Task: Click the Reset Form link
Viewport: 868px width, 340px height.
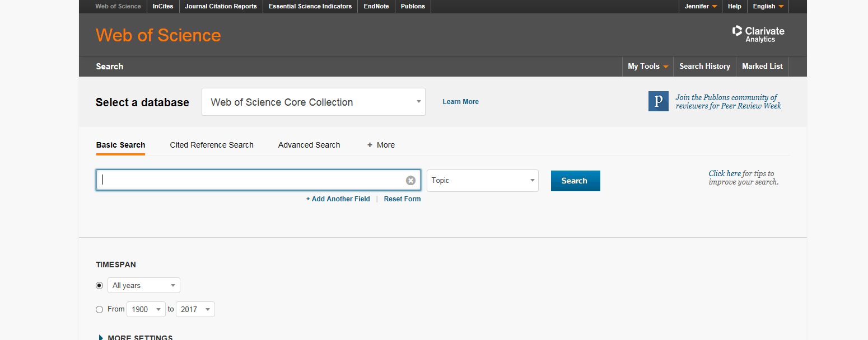Action: (x=402, y=199)
